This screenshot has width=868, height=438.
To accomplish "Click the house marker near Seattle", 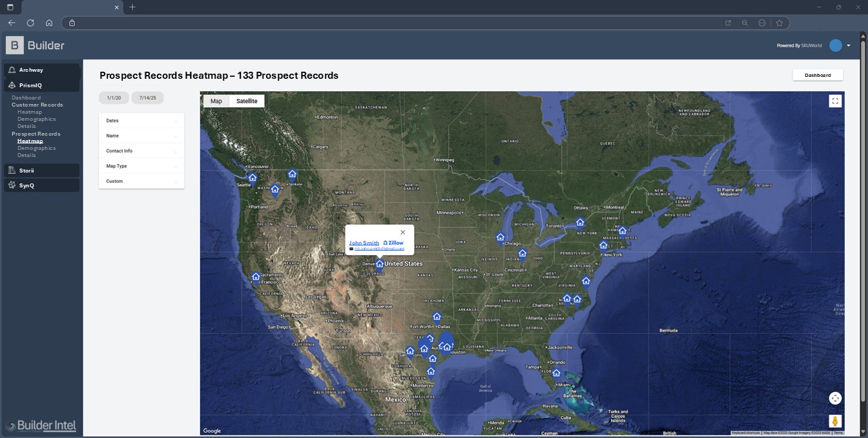I will coord(253,178).
